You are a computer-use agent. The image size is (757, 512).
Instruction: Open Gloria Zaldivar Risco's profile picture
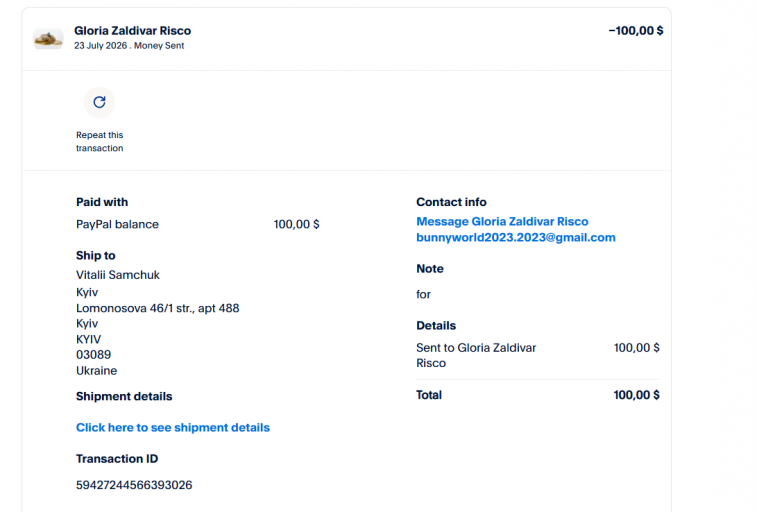(48, 38)
